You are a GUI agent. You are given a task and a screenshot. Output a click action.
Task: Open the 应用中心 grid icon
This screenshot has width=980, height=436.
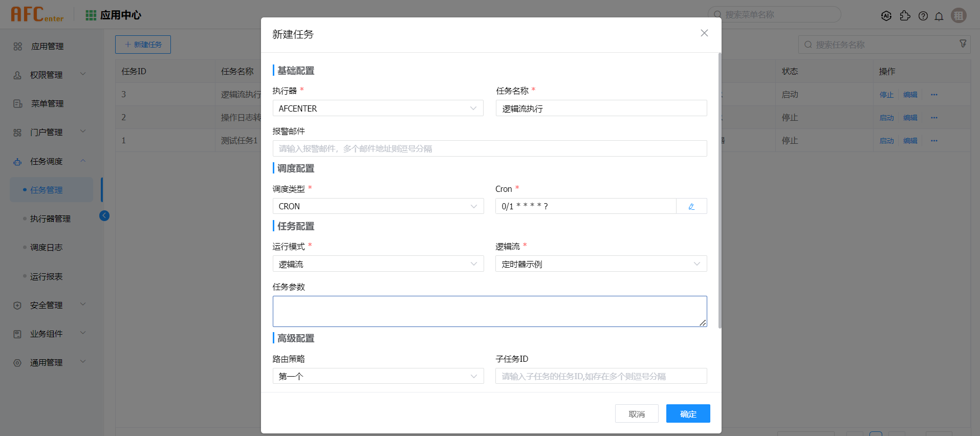coord(91,15)
